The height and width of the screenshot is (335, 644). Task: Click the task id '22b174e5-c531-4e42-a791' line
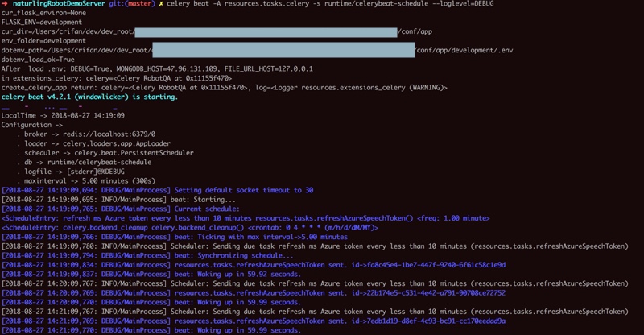tap(254, 292)
